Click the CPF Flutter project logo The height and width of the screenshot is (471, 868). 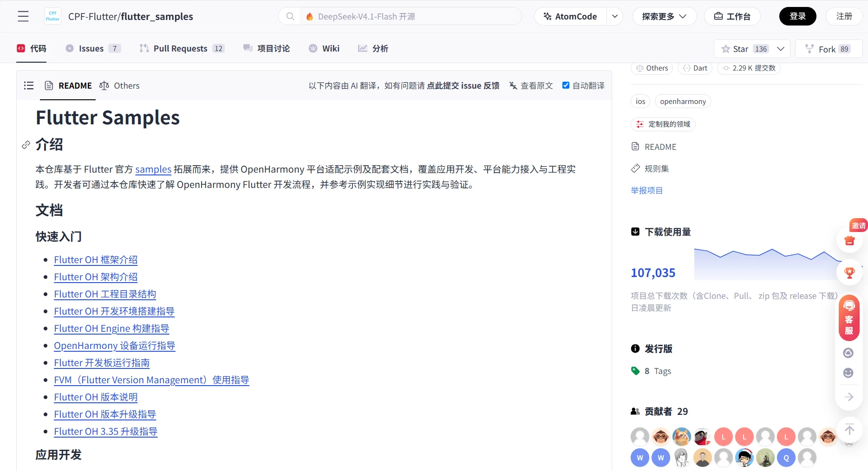pos(52,16)
